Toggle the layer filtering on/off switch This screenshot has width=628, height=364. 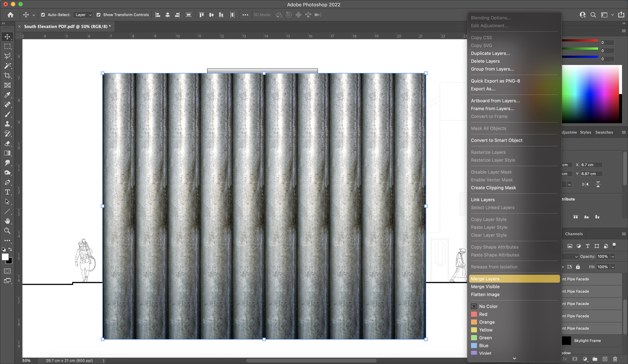point(614,246)
